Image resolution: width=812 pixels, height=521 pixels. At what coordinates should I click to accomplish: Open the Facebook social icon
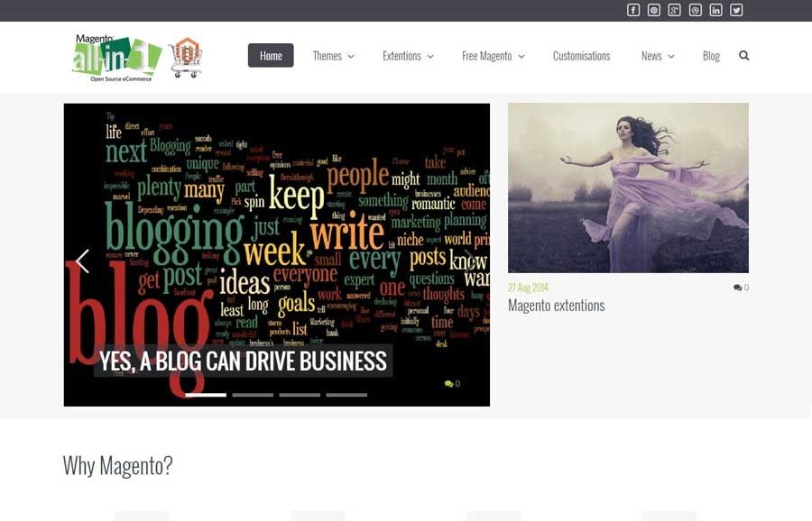point(632,10)
